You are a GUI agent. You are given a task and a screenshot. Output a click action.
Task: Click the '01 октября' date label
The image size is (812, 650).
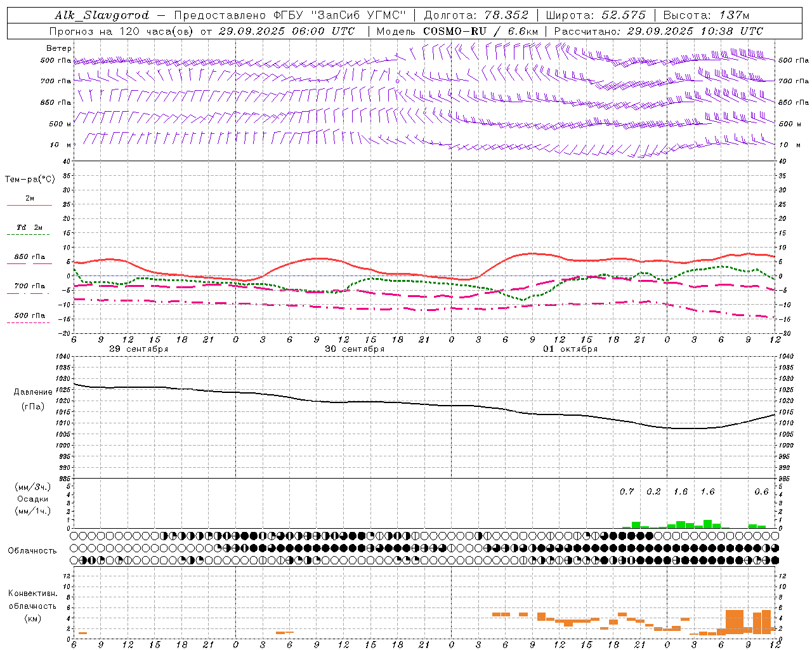click(570, 349)
